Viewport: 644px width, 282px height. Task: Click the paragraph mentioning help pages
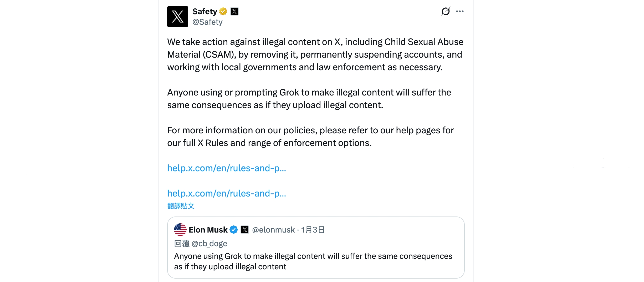click(x=310, y=137)
